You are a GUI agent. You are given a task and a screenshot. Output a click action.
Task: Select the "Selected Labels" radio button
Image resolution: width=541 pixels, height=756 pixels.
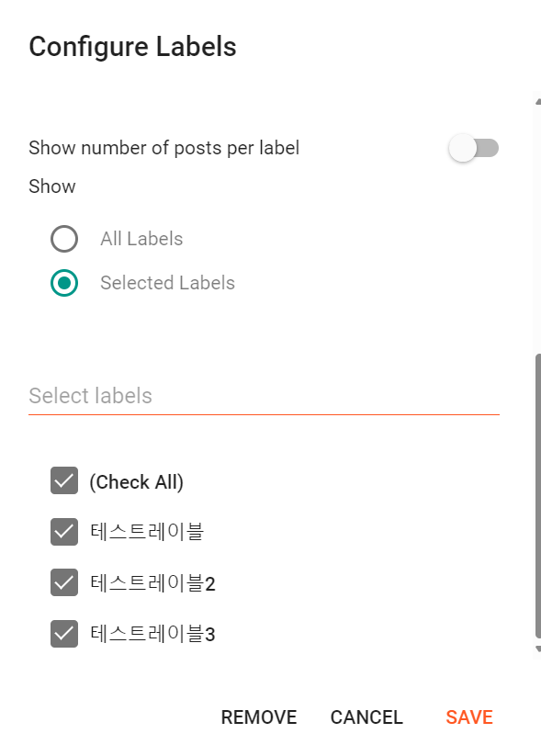[x=64, y=283]
